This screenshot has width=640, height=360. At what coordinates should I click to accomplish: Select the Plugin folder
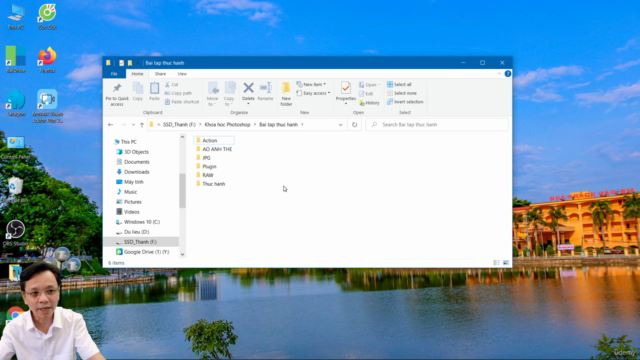coord(206,167)
